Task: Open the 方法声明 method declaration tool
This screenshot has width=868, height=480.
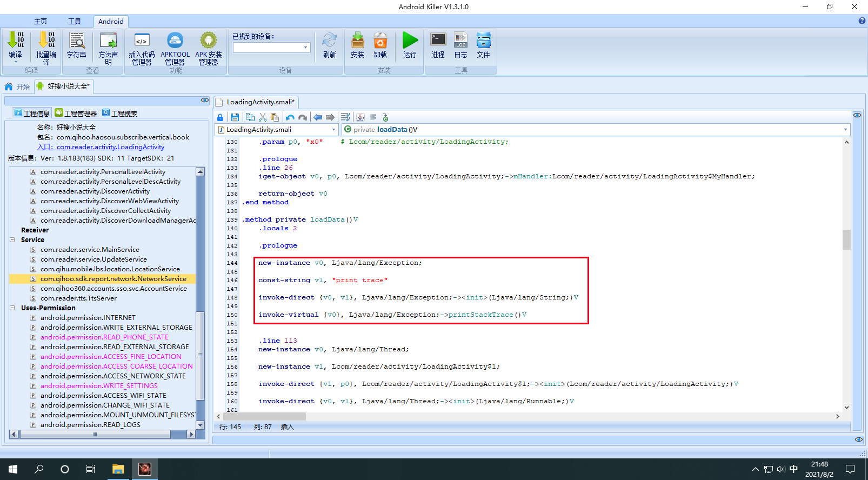Action: point(108,41)
